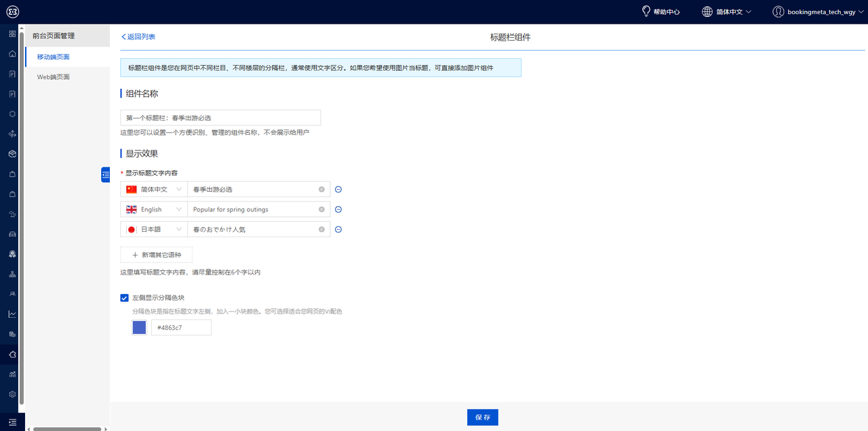Screen dimensions: 868x431
Task: Switch to Web端页面 tab
Action: 54,77
